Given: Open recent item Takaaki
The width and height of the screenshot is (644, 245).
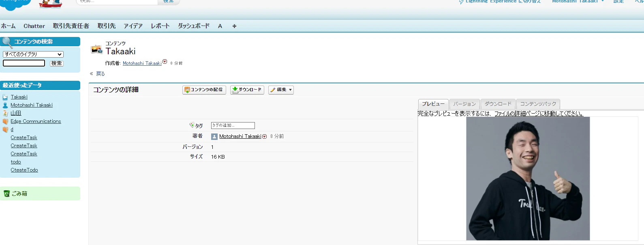Looking at the screenshot, I should tap(19, 97).
